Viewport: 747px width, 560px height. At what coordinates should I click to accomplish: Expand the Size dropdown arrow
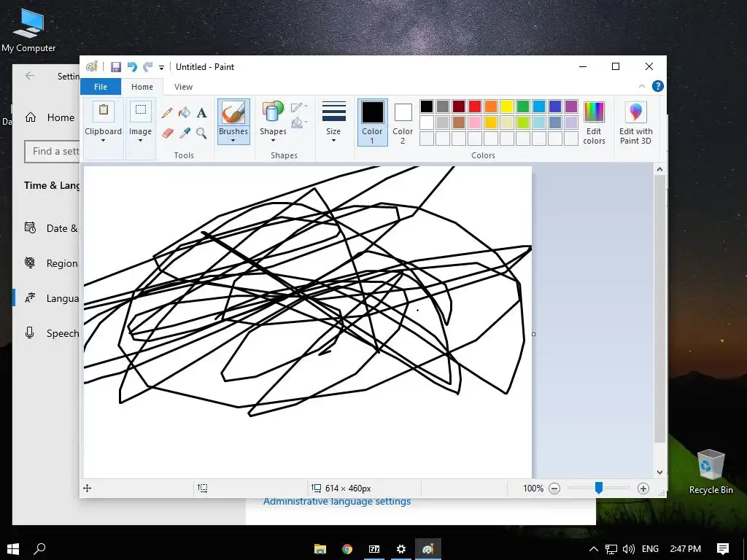tap(333, 141)
